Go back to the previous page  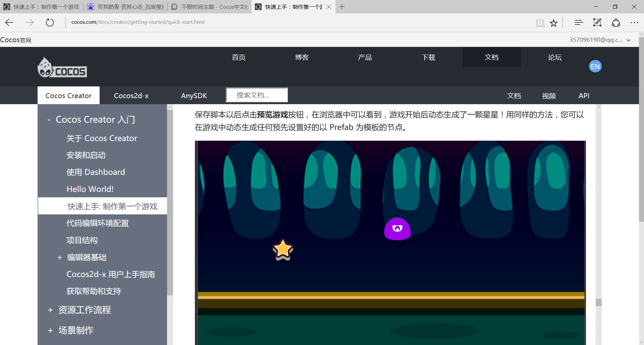(x=9, y=22)
